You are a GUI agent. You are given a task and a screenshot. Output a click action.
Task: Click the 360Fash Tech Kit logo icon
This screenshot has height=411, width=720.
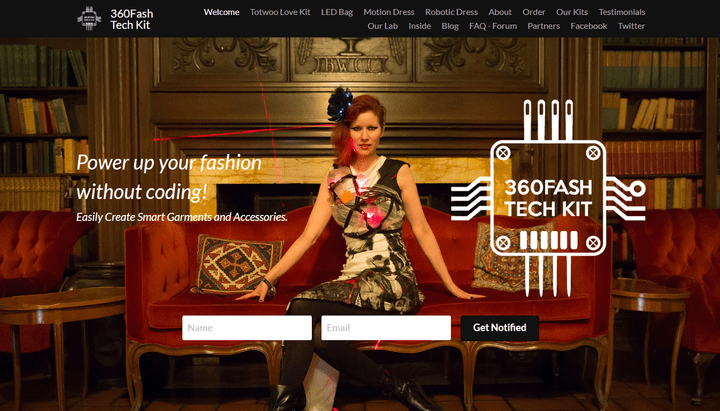[89, 19]
